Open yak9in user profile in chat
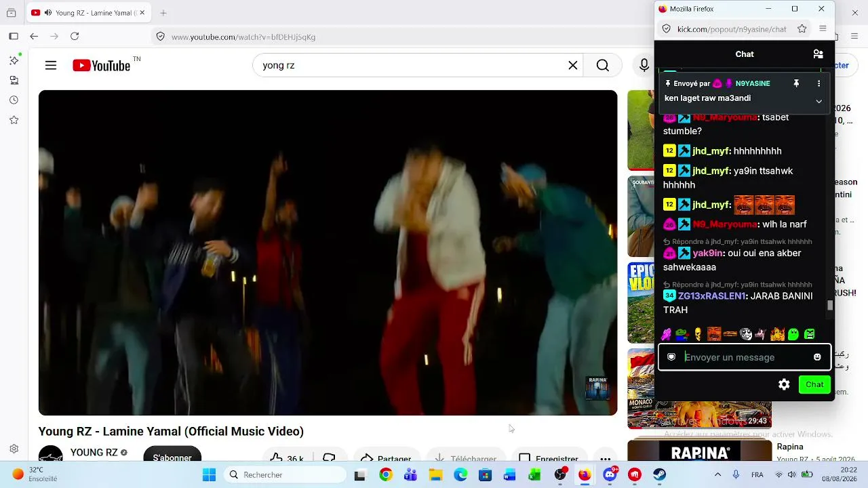868x488 pixels. [x=708, y=253]
